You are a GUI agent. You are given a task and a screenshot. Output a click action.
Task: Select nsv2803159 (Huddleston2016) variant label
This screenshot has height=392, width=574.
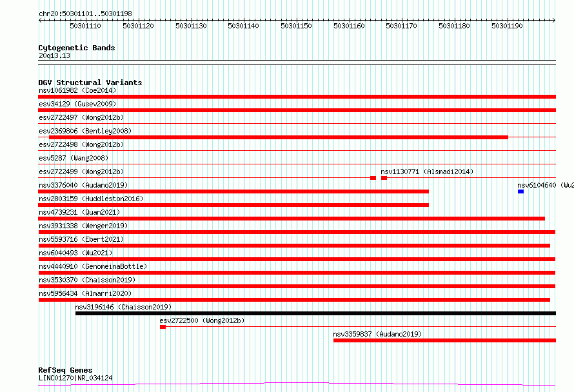(x=91, y=199)
